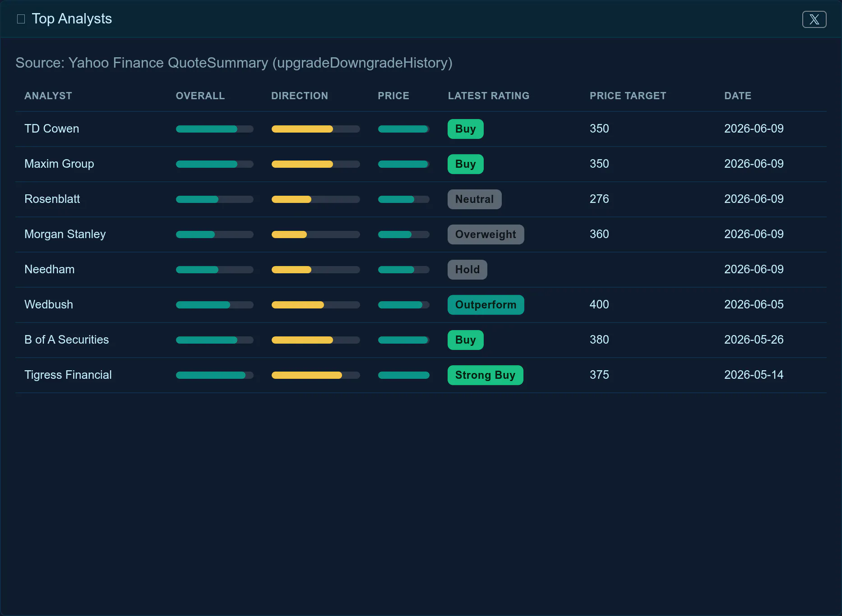Image resolution: width=842 pixels, height=616 pixels.
Task: Select TD Cowen's price target 350
Action: tap(599, 129)
